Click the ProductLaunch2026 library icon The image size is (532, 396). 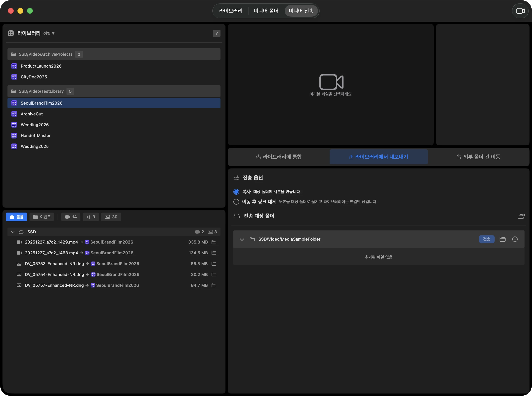(x=14, y=66)
